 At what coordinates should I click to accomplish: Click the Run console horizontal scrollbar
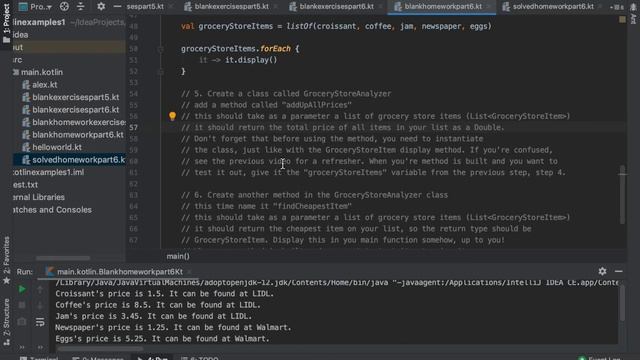[100, 349]
